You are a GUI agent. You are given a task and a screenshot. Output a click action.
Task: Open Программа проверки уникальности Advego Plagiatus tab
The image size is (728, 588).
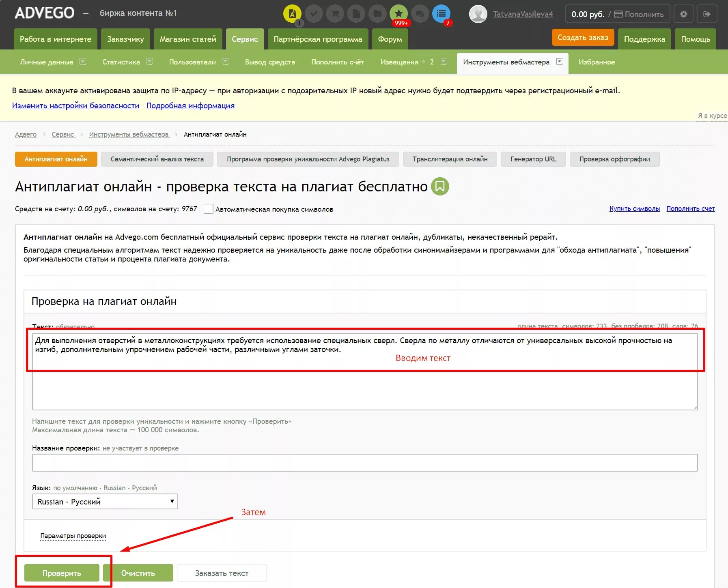308,159
